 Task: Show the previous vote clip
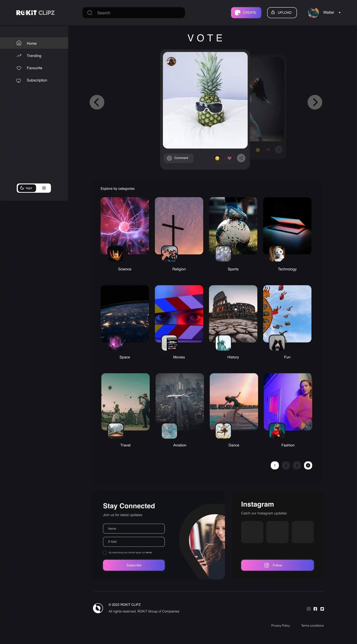click(97, 102)
